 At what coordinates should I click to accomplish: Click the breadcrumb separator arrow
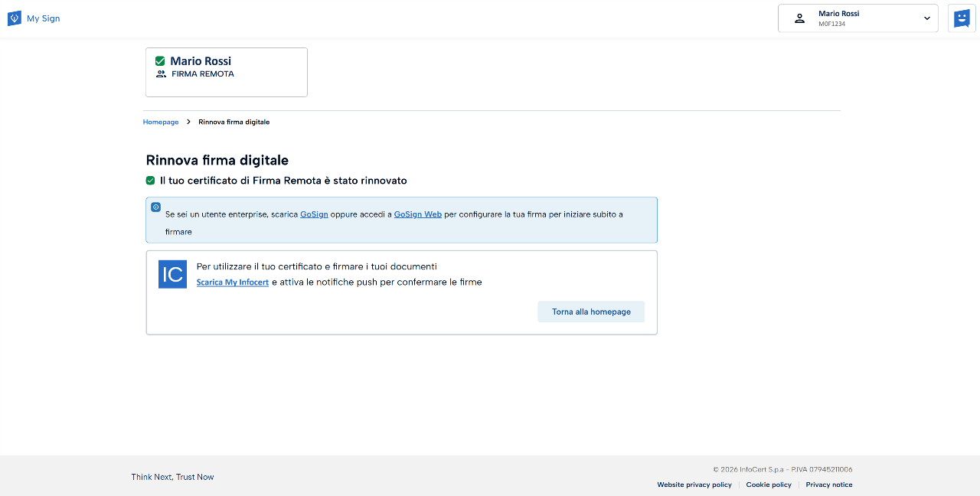click(x=188, y=122)
